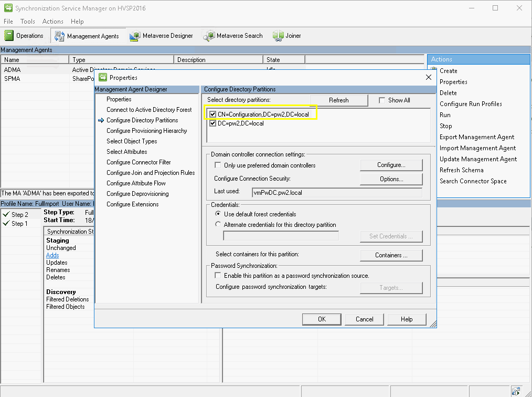This screenshot has width=532, height=397.
Task: Go to Configure Join and Projection Rules
Action: [151, 173]
